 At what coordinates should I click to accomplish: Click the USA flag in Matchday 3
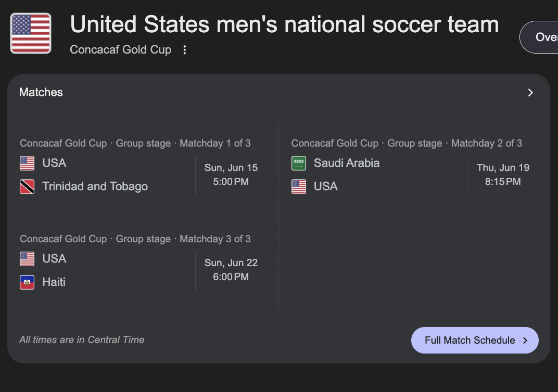click(x=27, y=259)
